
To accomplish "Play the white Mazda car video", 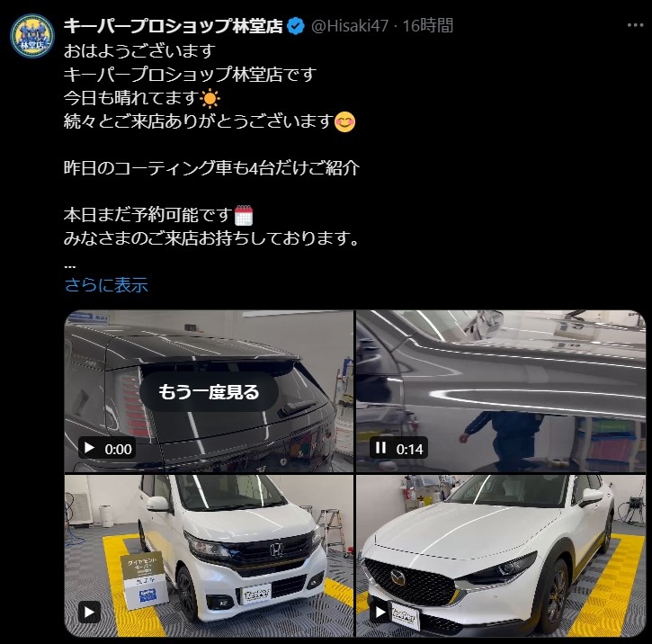I will point(380,612).
